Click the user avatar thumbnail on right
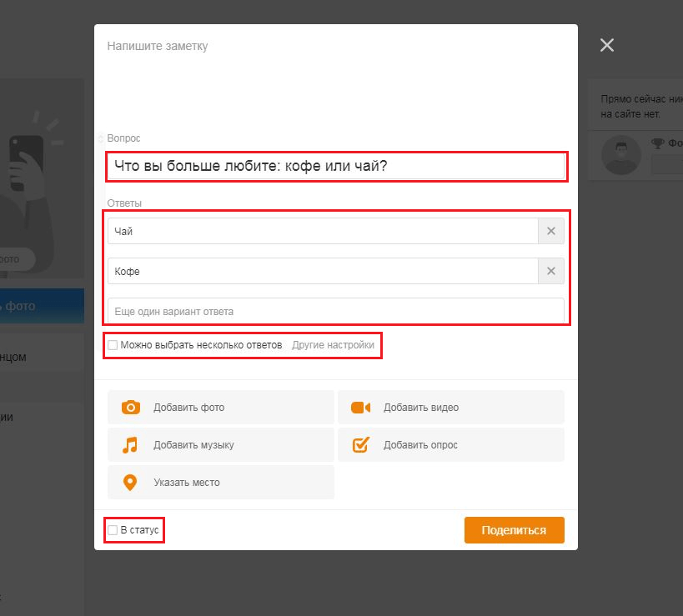683x616 pixels. pyautogui.click(x=621, y=155)
